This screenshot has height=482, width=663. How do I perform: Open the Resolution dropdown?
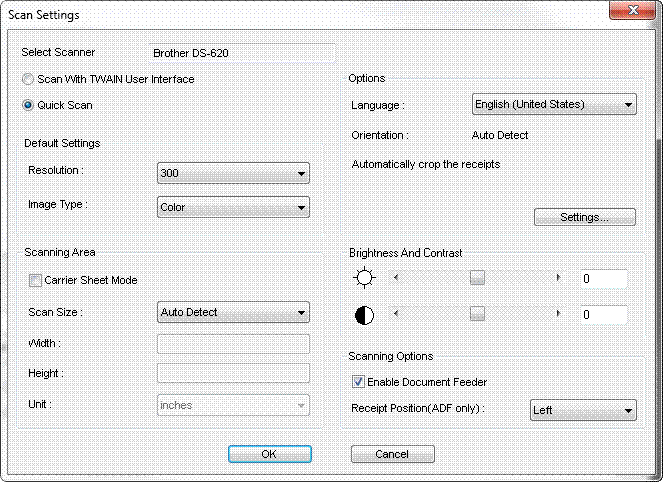click(x=233, y=174)
